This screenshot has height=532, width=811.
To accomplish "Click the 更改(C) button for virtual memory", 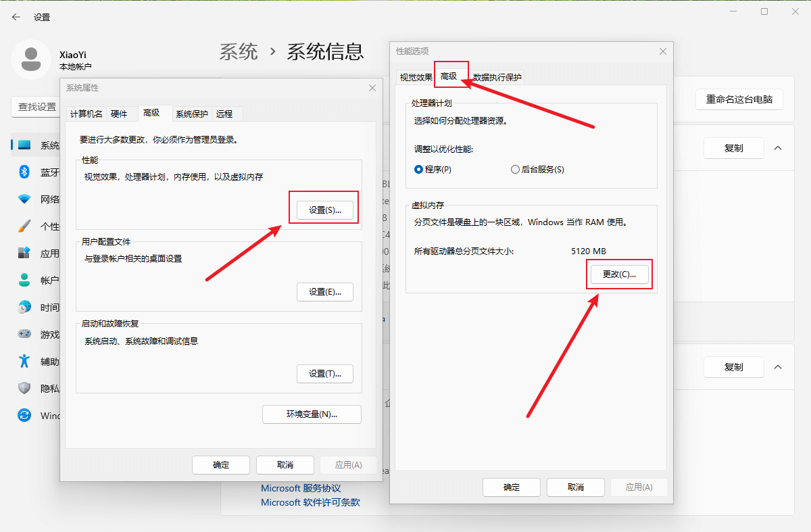I will [x=619, y=274].
